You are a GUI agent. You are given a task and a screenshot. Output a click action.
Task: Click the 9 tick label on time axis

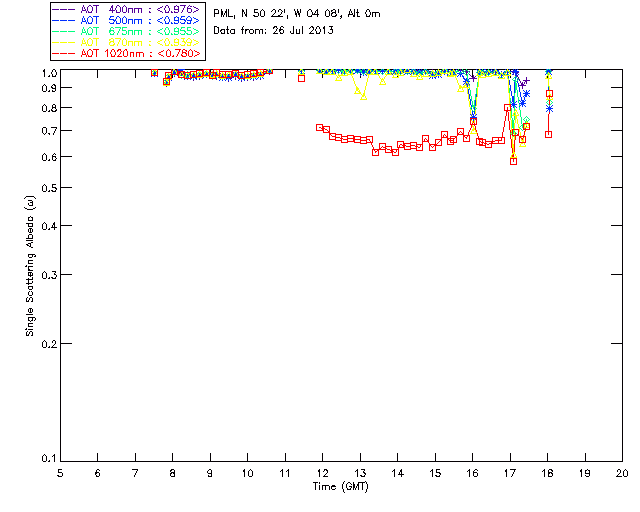pyautogui.click(x=210, y=473)
